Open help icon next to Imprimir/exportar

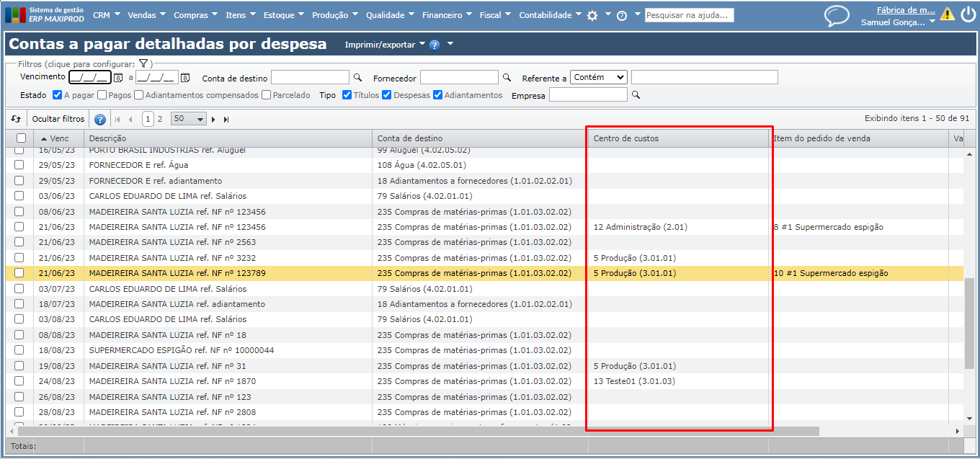435,45
